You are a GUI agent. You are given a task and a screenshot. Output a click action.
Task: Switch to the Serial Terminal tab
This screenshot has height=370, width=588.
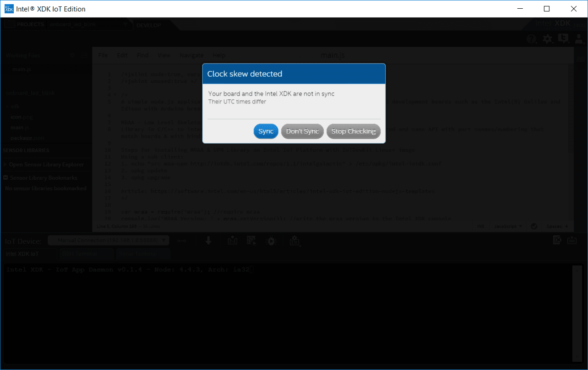[x=143, y=254]
